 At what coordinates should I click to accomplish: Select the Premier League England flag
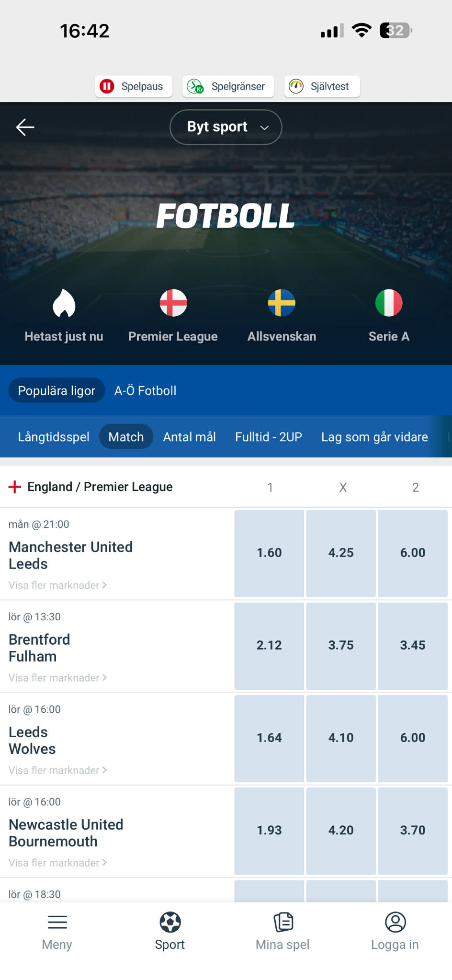point(173,303)
